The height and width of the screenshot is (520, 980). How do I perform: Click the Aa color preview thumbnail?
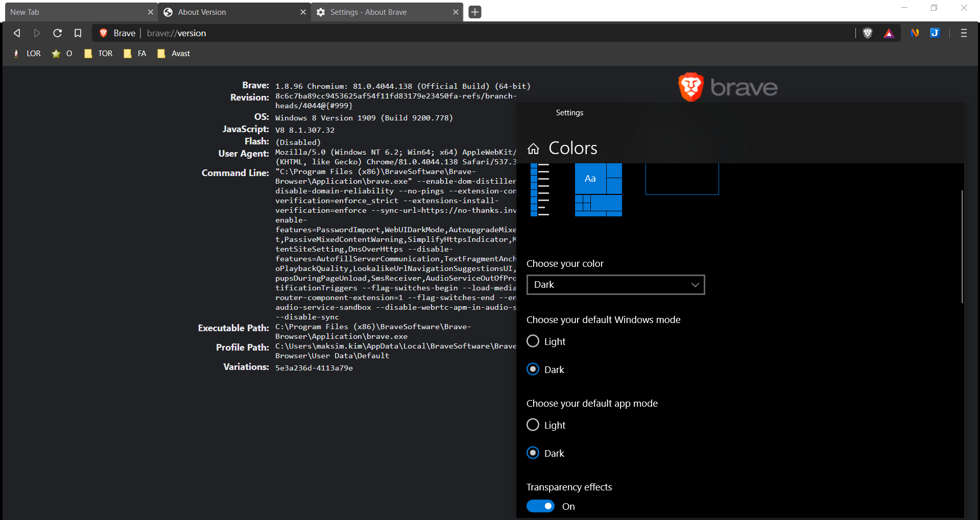[598, 190]
